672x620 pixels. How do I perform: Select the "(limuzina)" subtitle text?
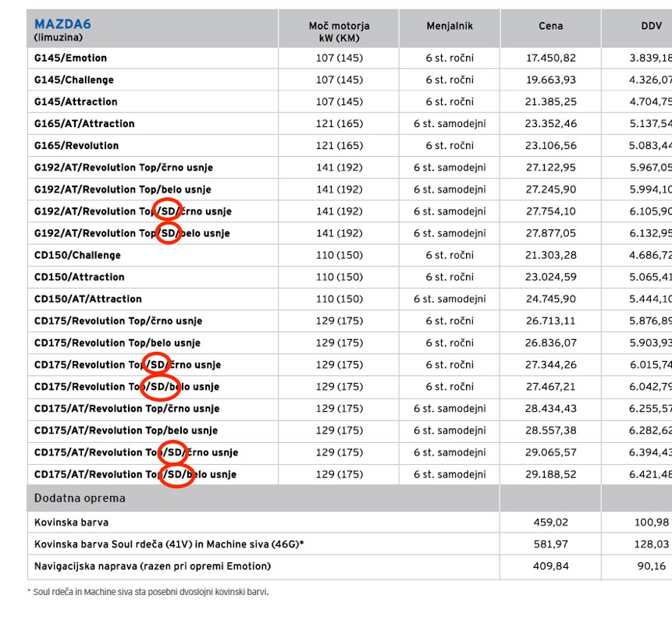coord(59,37)
